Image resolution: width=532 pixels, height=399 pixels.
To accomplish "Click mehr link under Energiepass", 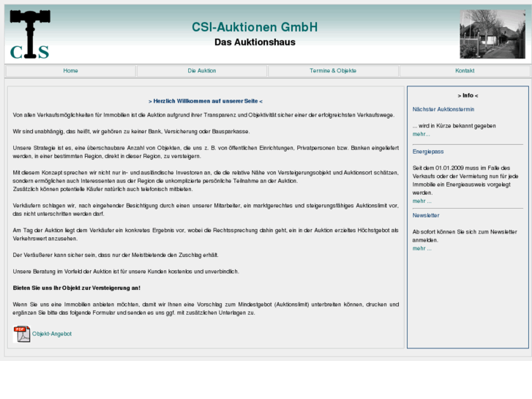I will 422,201.
